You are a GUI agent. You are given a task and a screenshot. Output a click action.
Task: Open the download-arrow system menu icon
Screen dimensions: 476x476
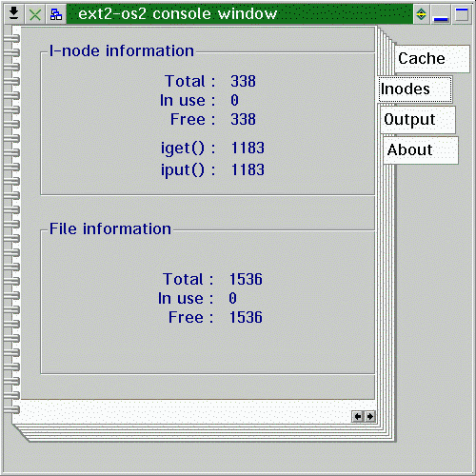tap(13, 14)
